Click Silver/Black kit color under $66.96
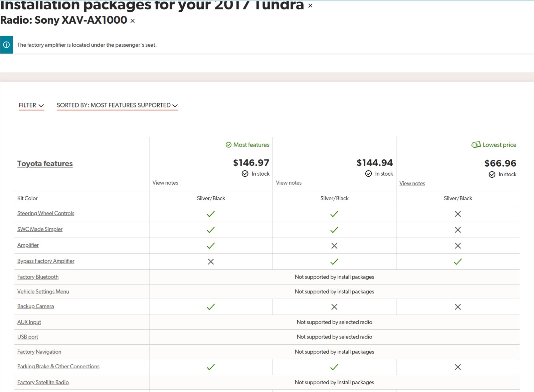This screenshot has width=534, height=392. (x=458, y=198)
